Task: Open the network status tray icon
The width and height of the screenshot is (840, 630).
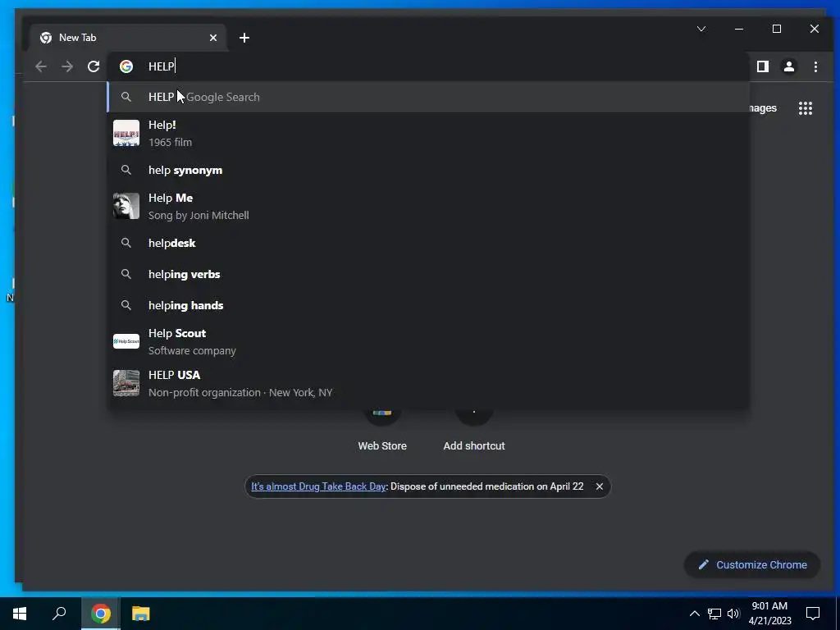Action: coord(714,614)
